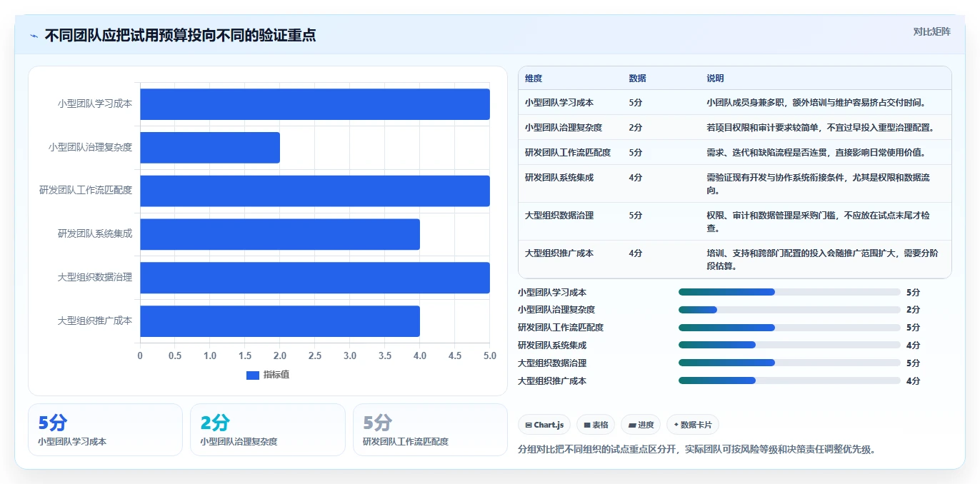Select the 进度 tag
Viewport: 980px width, 484px height.
coord(641,425)
